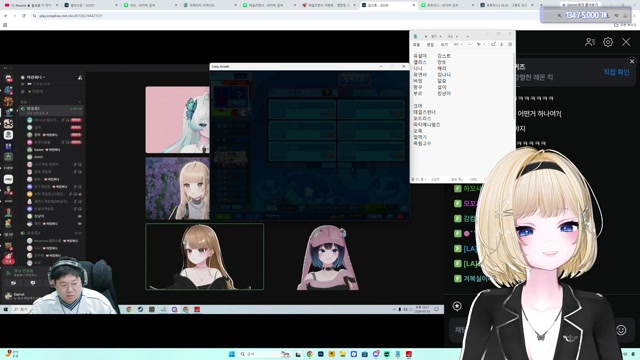The width and height of the screenshot is (640, 360).
Task: Open Steam in streamed desktop taskbar
Action: point(140,309)
